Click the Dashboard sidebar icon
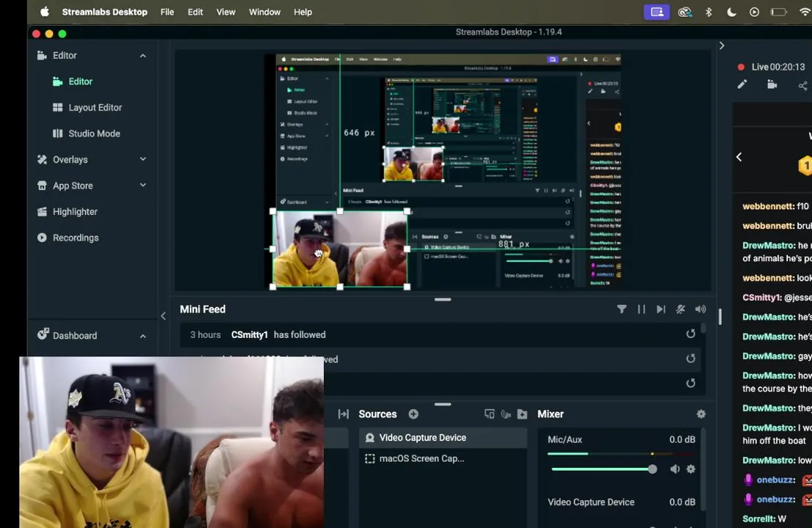The height and width of the screenshot is (528, 812). 43,334
